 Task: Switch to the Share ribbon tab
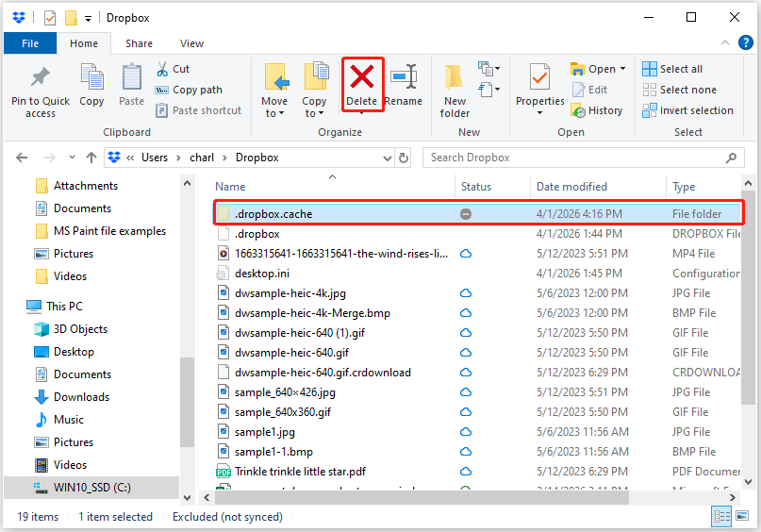pos(139,43)
